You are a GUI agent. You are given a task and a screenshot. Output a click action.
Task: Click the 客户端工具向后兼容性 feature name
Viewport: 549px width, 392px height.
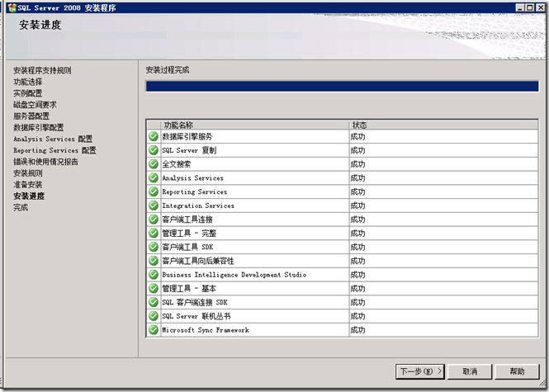coord(198,261)
